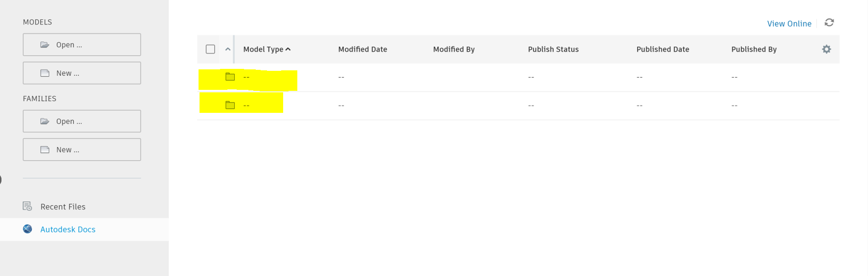
Task: Click the refresh icon beside View Online
Action: pyautogui.click(x=829, y=23)
